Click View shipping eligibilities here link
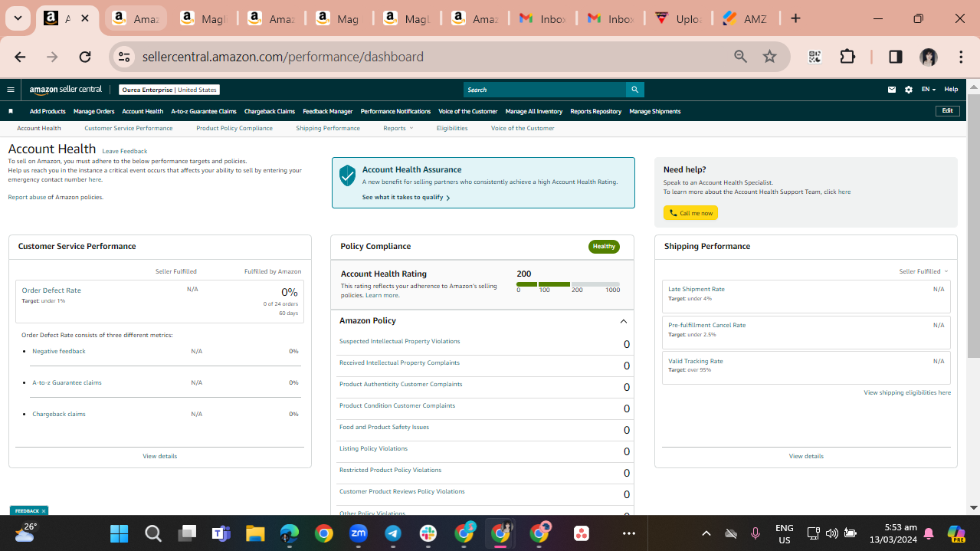 coord(907,392)
